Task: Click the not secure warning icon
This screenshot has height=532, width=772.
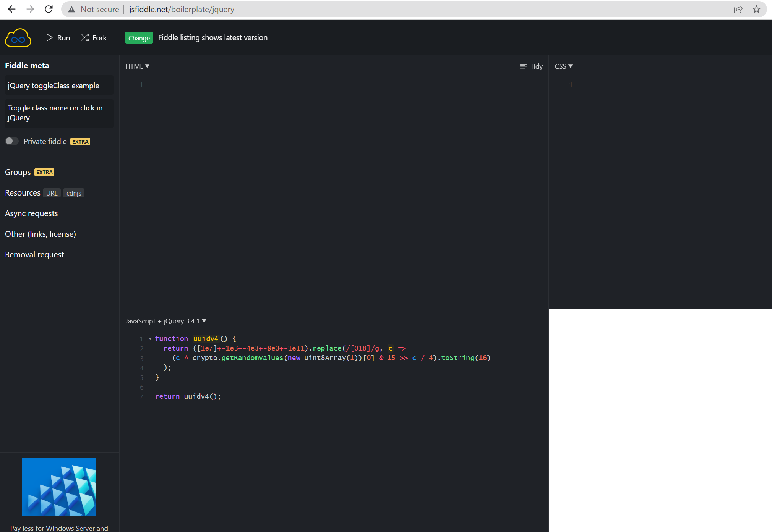Action: 71,9
